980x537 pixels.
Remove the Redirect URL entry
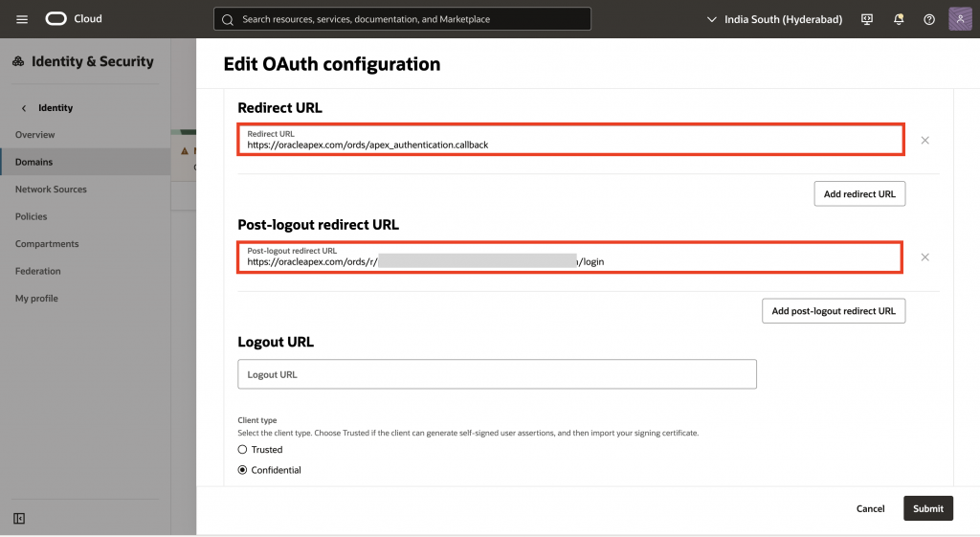924,141
